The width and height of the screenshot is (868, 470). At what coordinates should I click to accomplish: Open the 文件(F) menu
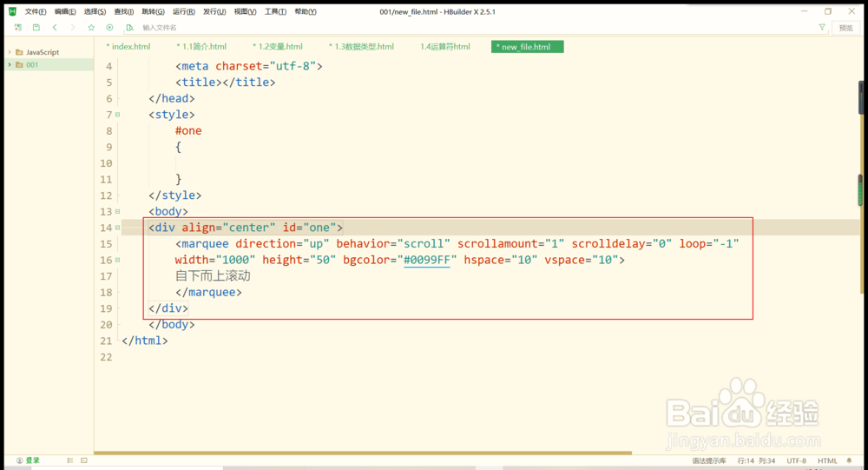click(x=36, y=11)
